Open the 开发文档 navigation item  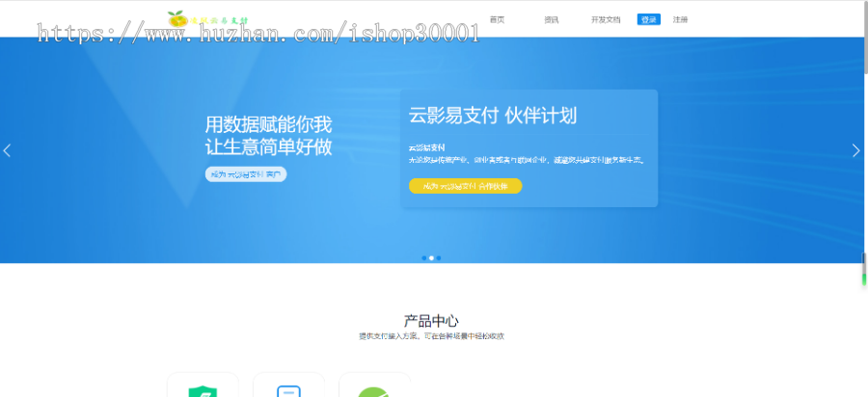click(606, 20)
